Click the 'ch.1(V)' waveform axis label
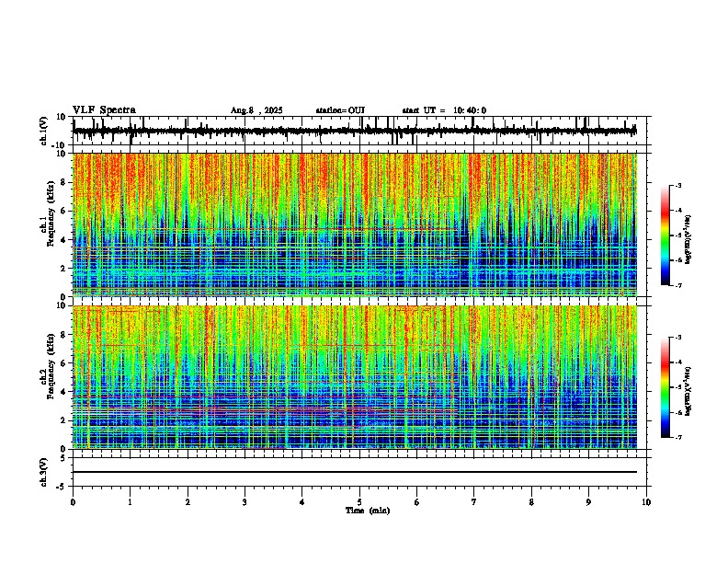 [x=44, y=131]
